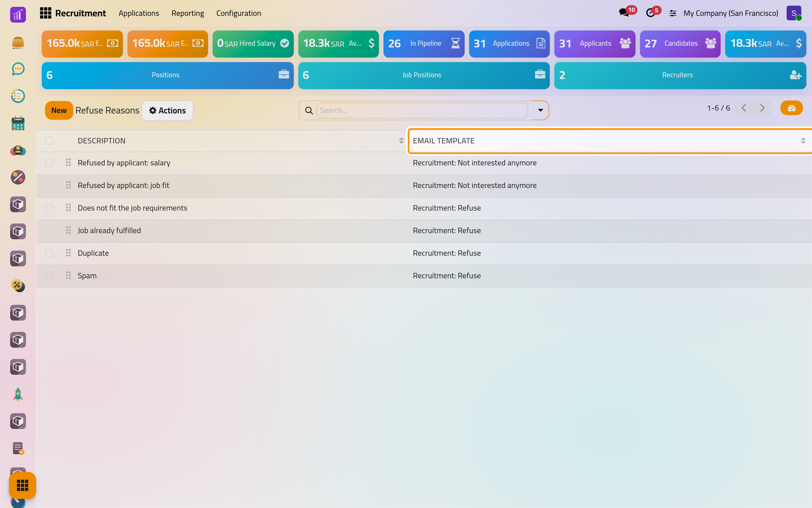Open the to-do list circle sidebar icon
The height and width of the screenshot is (508, 812).
[18, 96]
